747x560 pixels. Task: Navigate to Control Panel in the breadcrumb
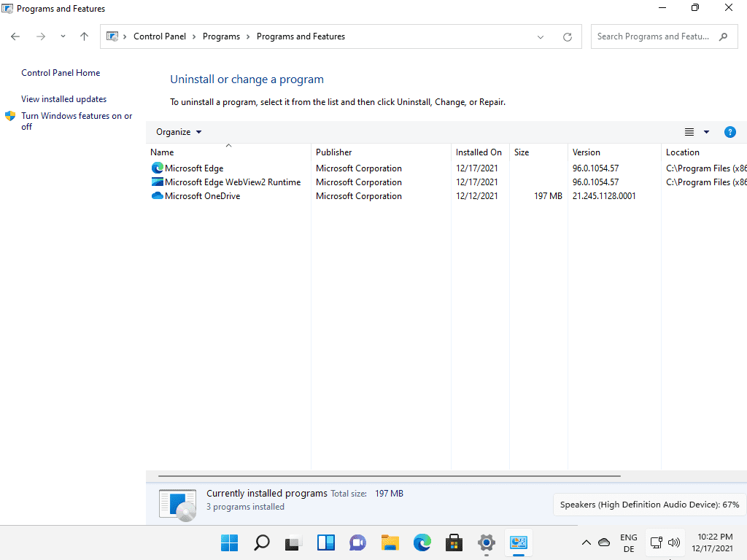tap(160, 36)
